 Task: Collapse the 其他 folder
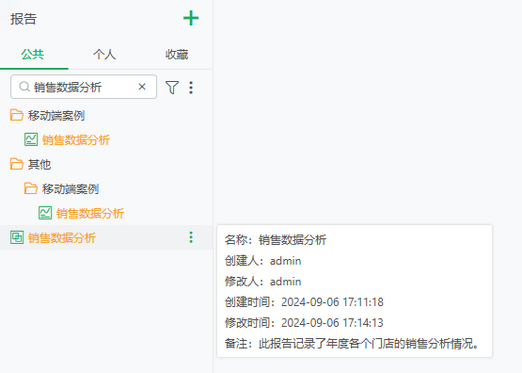click(16, 164)
